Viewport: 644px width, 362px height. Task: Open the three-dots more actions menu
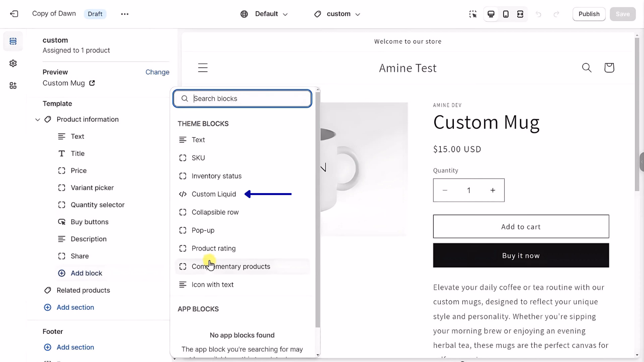tap(125, 14)
